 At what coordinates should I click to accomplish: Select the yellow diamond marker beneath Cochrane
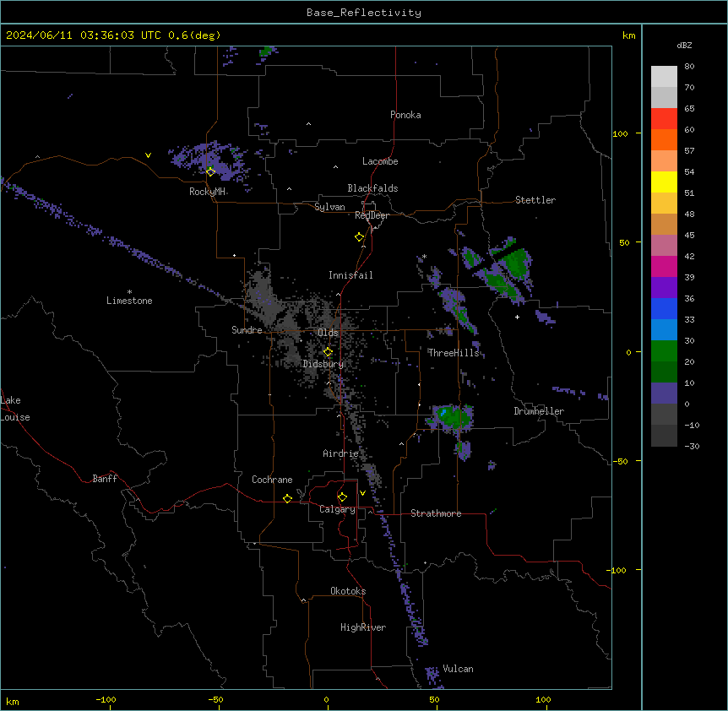coord(287,498)
